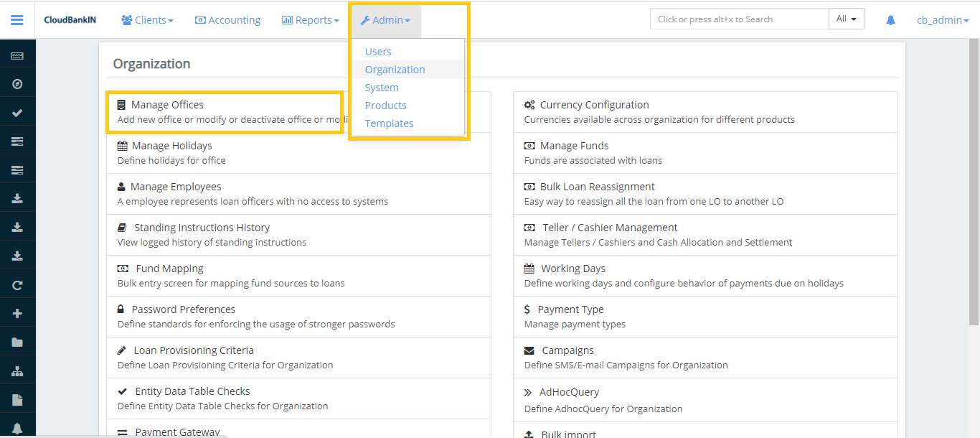This screenshot has width=980, height=438.
Task: Open the 'All' search filter dropdown
Action: click(846, 19)
